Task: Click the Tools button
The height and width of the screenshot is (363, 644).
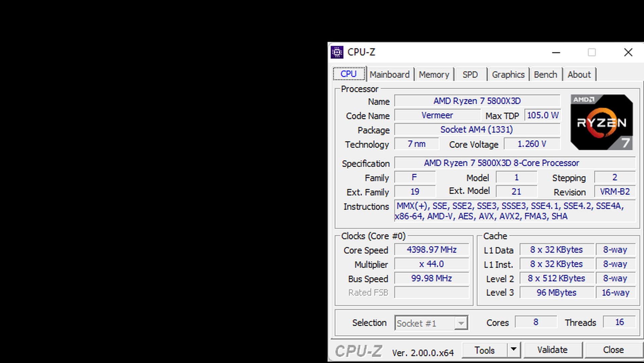Action: tap(485, 350)
